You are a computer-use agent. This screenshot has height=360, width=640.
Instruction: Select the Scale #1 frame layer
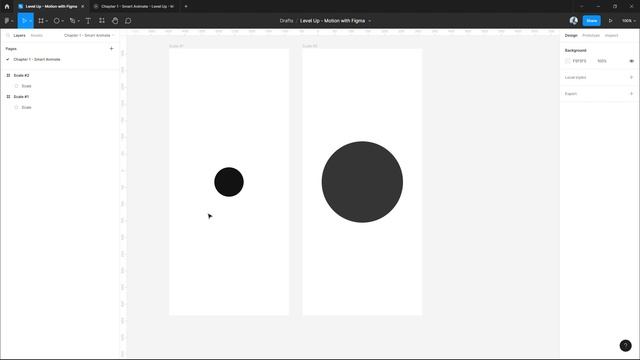(21, 97)
